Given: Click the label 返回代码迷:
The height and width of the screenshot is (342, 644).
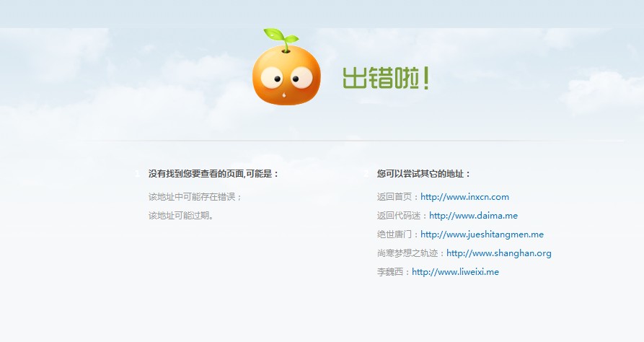Looking at the screenshot, I should 403,216.
